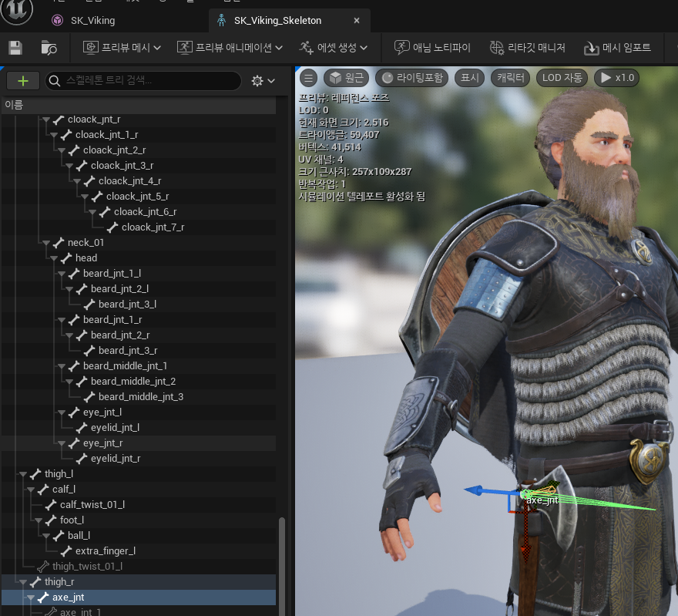The image size is (678, 616).
Task: Select the beard_jnt_2_r bone
Action: (120, 335)
